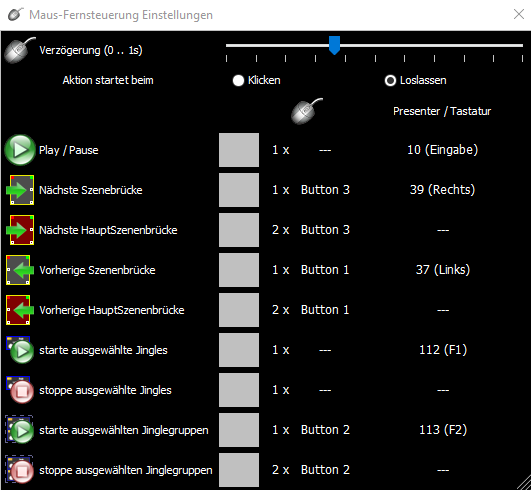Click the 113 (F2) key assignment
The height and width of the screenshot is (490, 531).
pyautogui.click(x=443, y=430)
